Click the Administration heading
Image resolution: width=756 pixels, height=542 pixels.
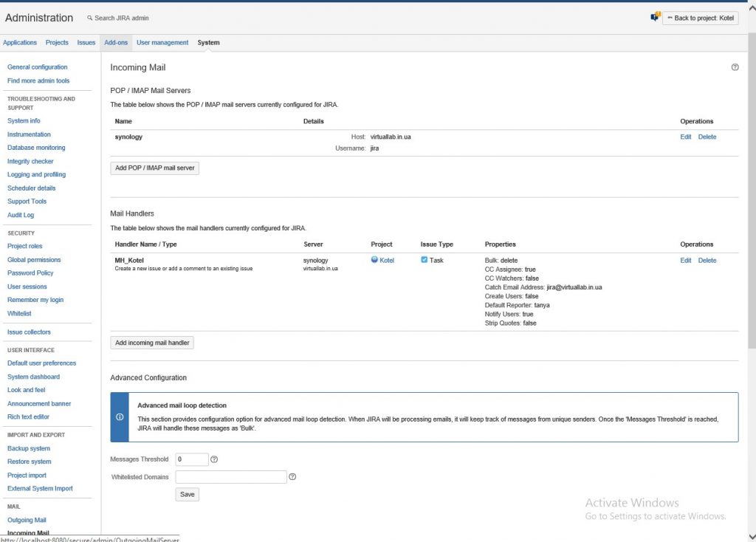(39, 18)
